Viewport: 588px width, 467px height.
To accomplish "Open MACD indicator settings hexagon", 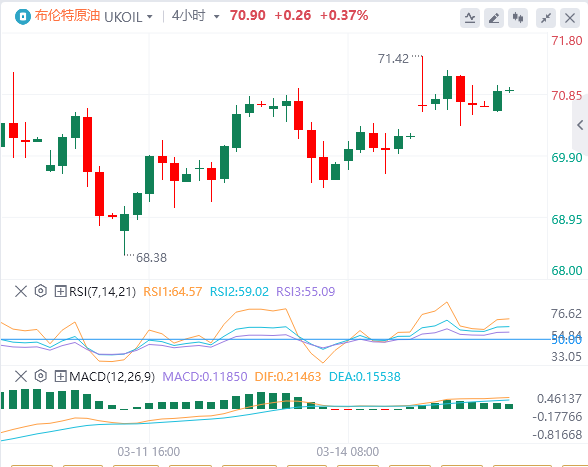I will 40,376.
